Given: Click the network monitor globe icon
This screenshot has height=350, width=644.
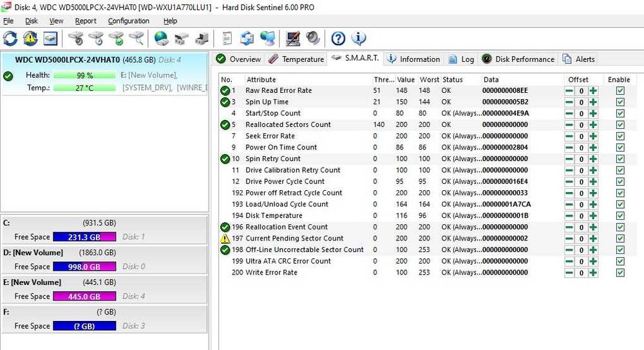Looking at the screenshot, I should 267,39.
